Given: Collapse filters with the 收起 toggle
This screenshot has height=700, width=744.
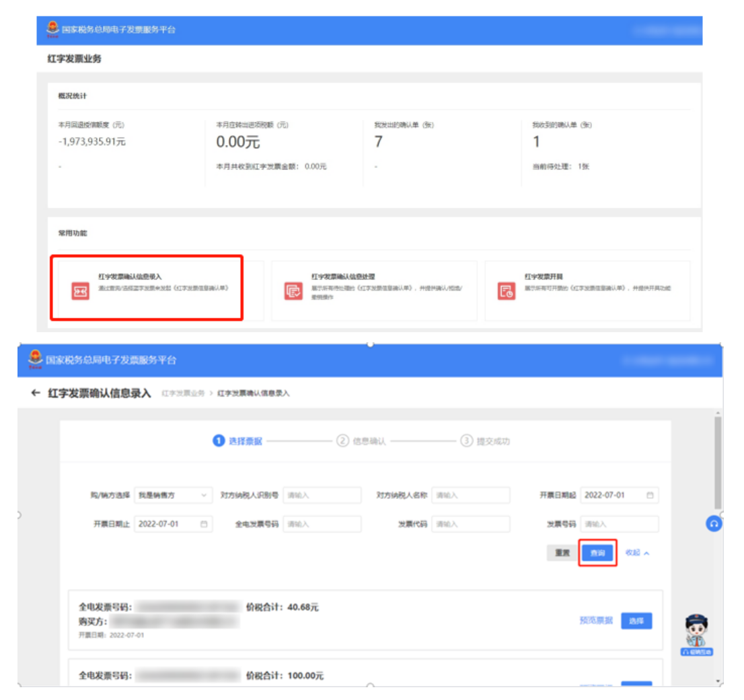Looking at the screenshot, I should pyautogui.click(x=637, y=553).
